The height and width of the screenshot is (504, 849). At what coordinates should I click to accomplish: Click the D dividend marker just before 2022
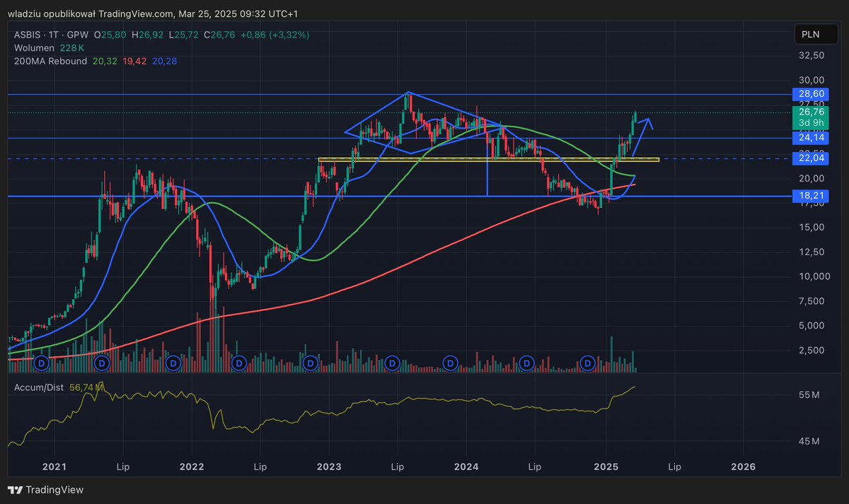pyautogui.click(x=172, y=363)
